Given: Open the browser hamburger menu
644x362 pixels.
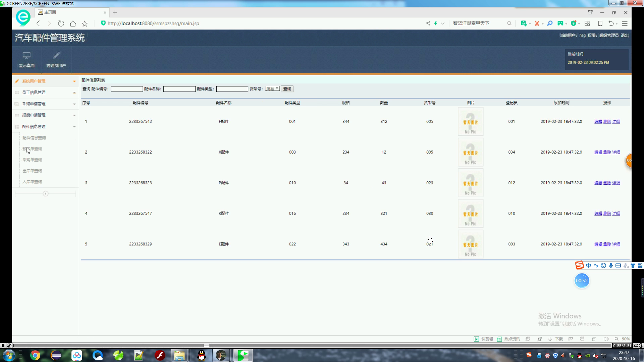Looking at the screenshot, I should coord(625,23).
